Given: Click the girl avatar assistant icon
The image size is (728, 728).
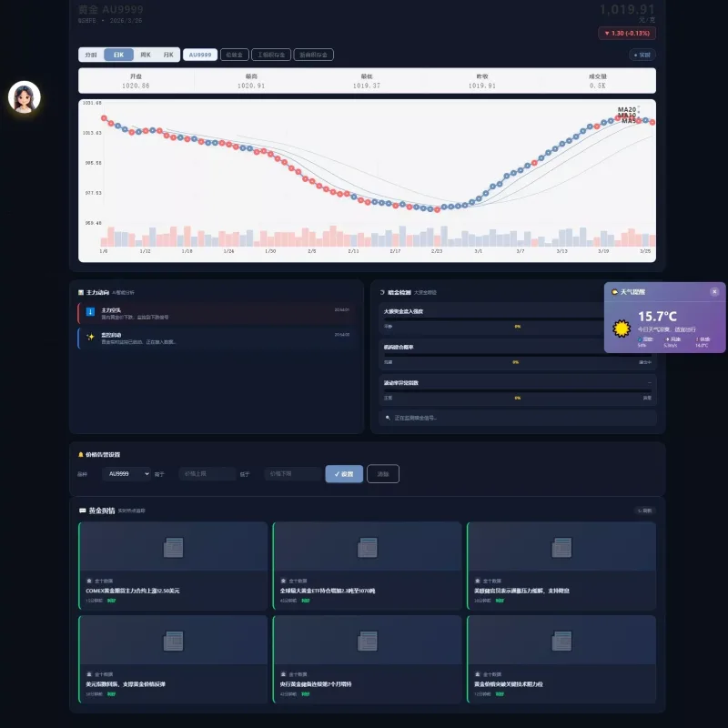Looking at the screenshot, I should (25, 97).
